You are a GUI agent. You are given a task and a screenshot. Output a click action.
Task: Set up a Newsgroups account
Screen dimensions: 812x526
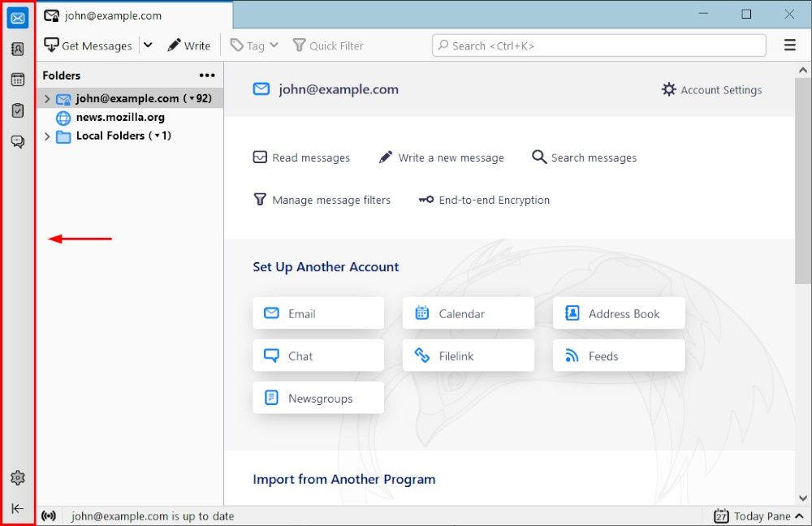(318, 398)
